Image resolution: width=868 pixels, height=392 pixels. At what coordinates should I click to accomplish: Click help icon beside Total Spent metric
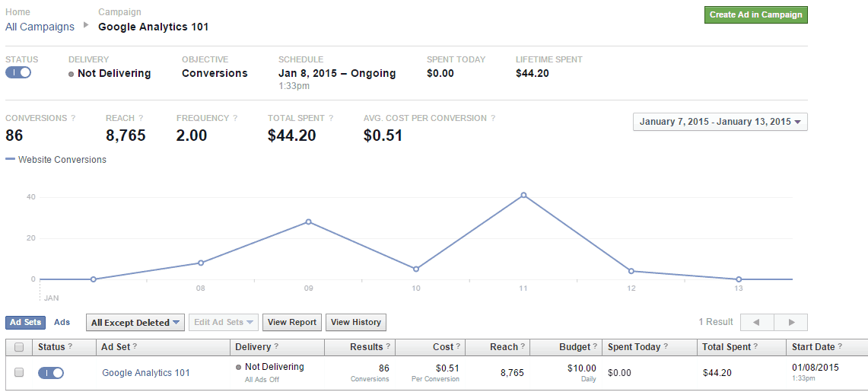(330, 119)
